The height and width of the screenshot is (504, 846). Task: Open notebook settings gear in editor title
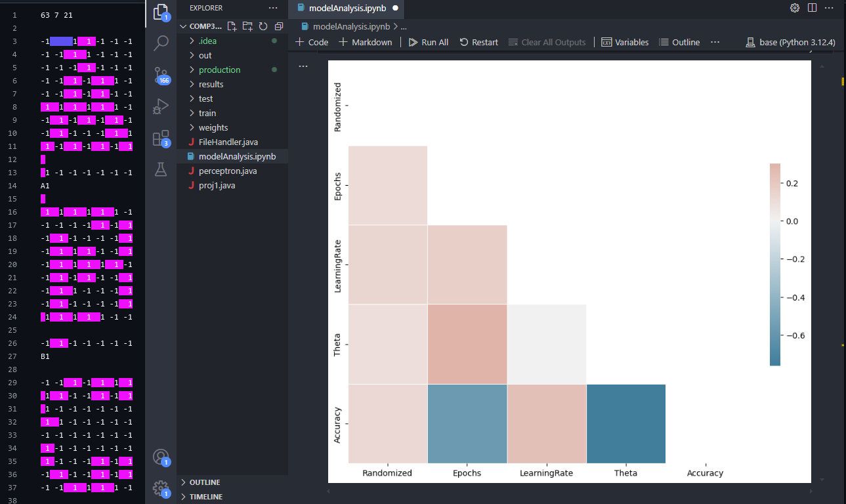[x=795, y=8]
